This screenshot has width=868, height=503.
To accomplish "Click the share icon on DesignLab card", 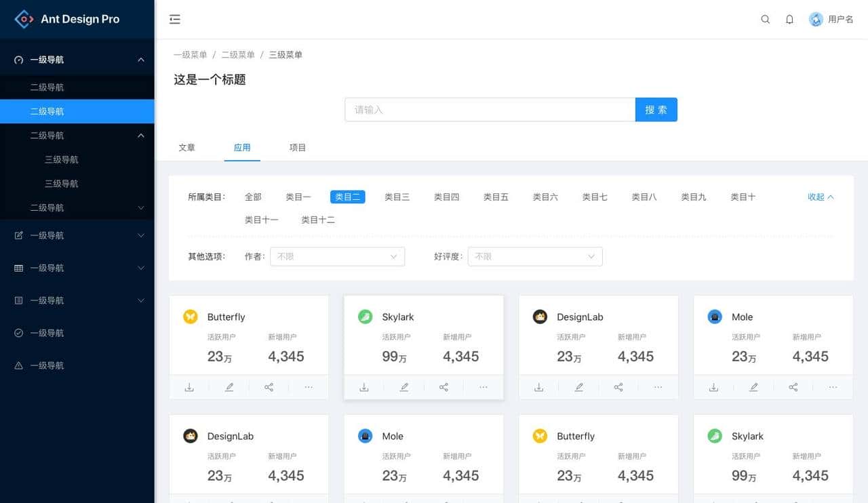I will pyautogui.click(x=618, y=387).
